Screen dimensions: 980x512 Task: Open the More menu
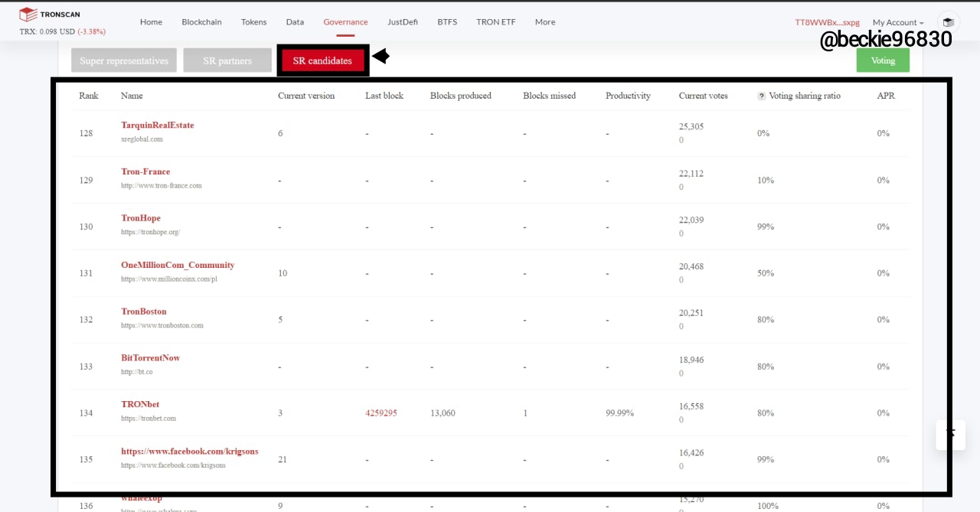(x=545, y=22)
